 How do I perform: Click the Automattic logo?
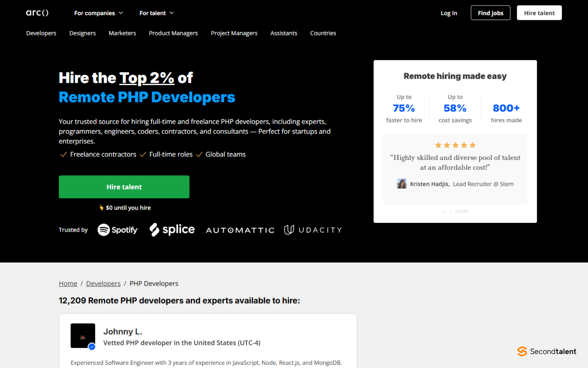(x=240, y=230)
